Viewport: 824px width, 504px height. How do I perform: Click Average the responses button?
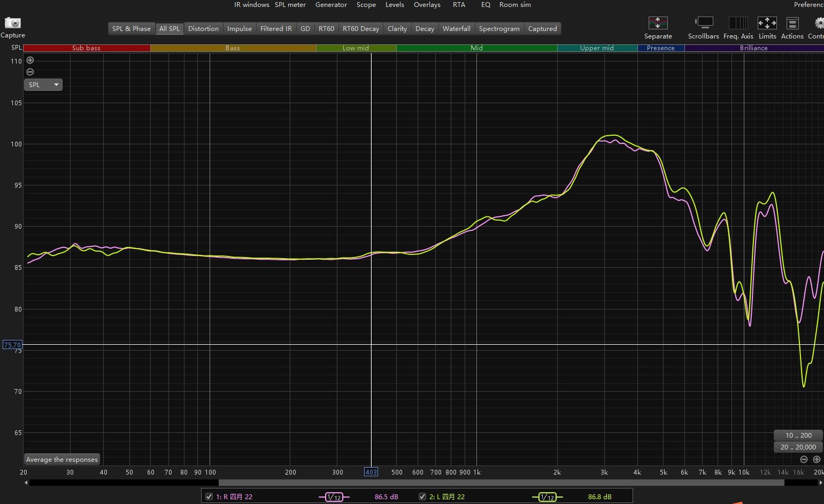(x=62, y=459)
